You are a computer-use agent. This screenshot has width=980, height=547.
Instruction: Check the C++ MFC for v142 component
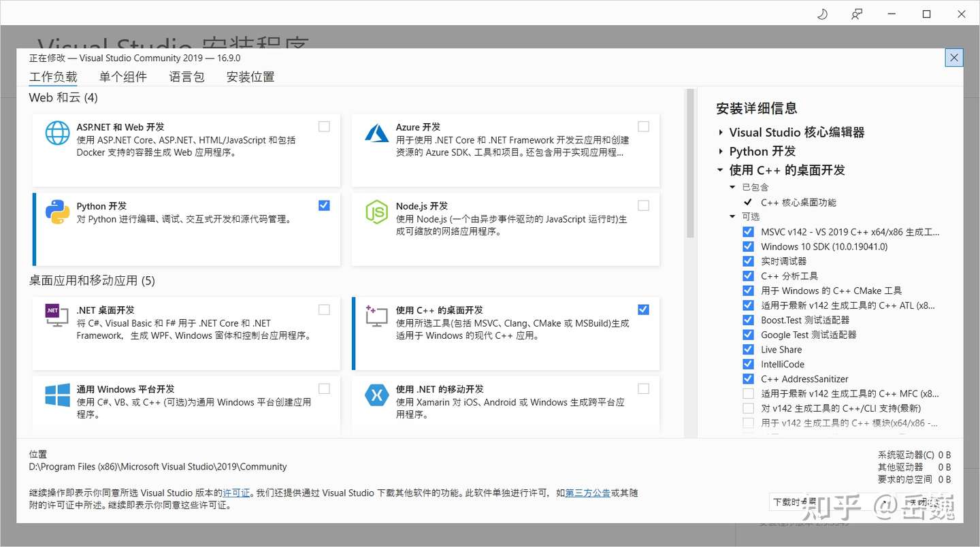pyautogui.click(x=748, y=393)
